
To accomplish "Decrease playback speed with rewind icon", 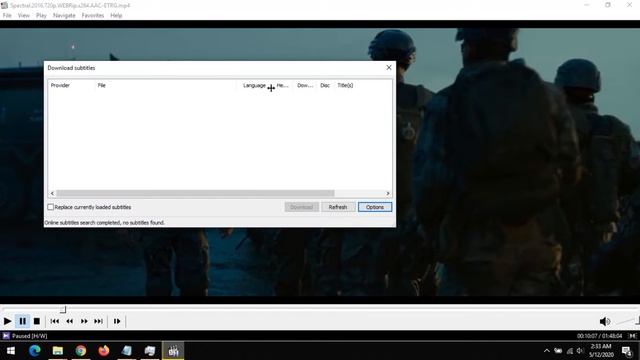I will click(69, 321).
